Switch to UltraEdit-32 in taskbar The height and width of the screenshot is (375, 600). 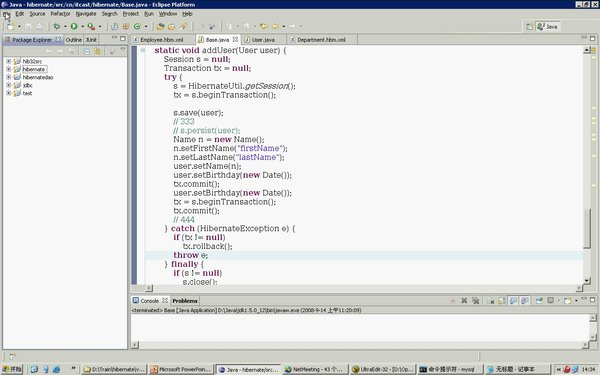click(x=383, y=369)
